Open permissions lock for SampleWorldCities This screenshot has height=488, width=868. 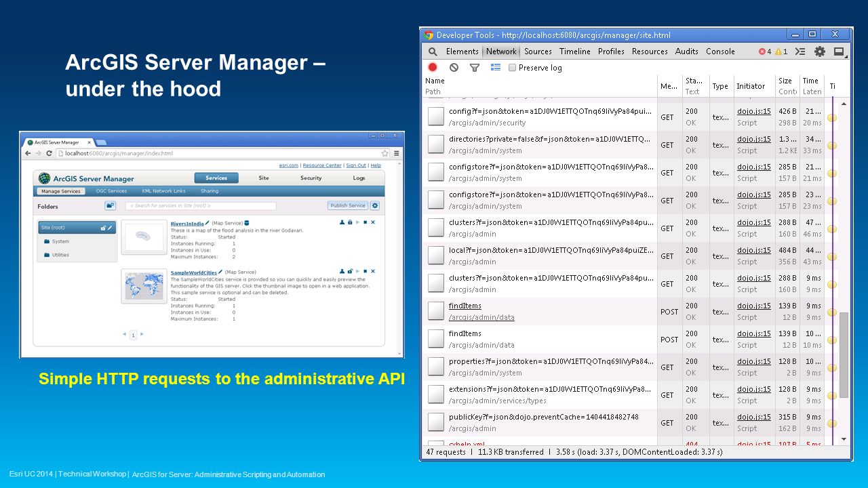(x=350, y=271)
